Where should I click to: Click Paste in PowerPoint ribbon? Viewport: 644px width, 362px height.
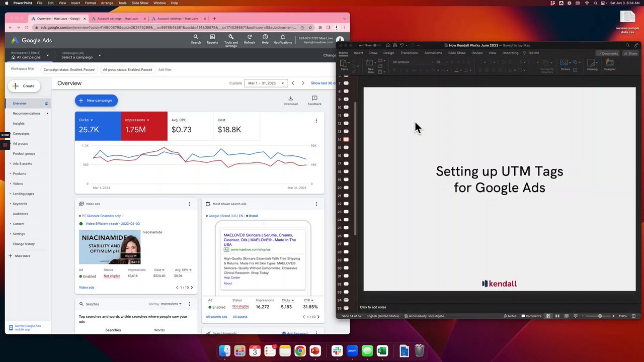[x=344, y=65]
